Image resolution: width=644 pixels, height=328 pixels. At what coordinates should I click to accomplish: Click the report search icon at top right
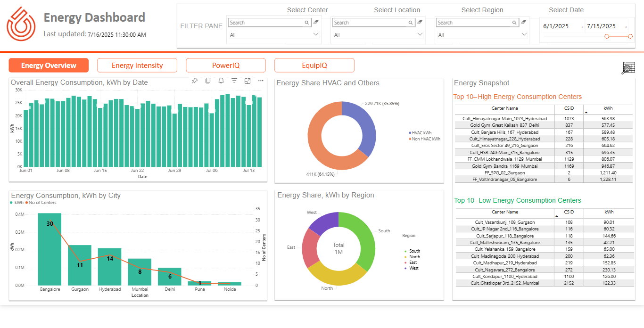coord(628,68)
